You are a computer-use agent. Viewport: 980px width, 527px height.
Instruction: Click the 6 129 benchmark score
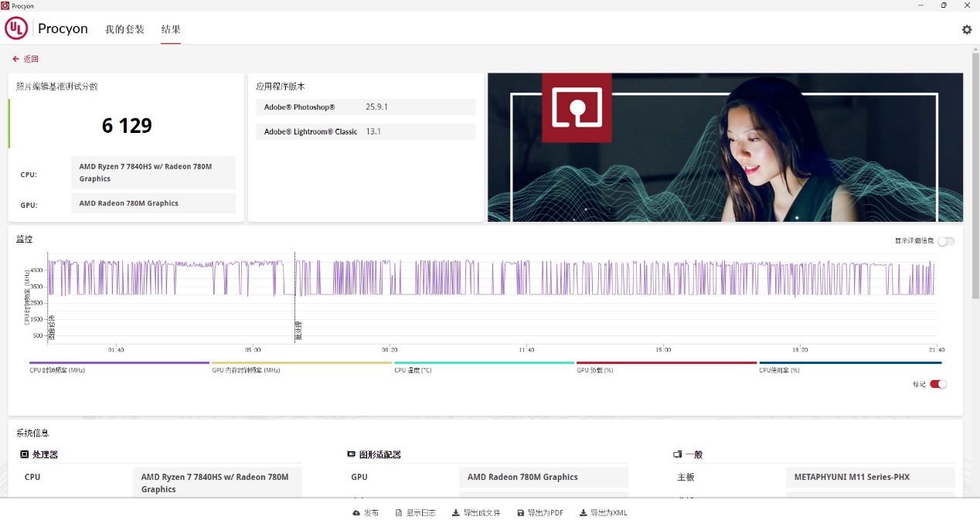tap(127, 125)
